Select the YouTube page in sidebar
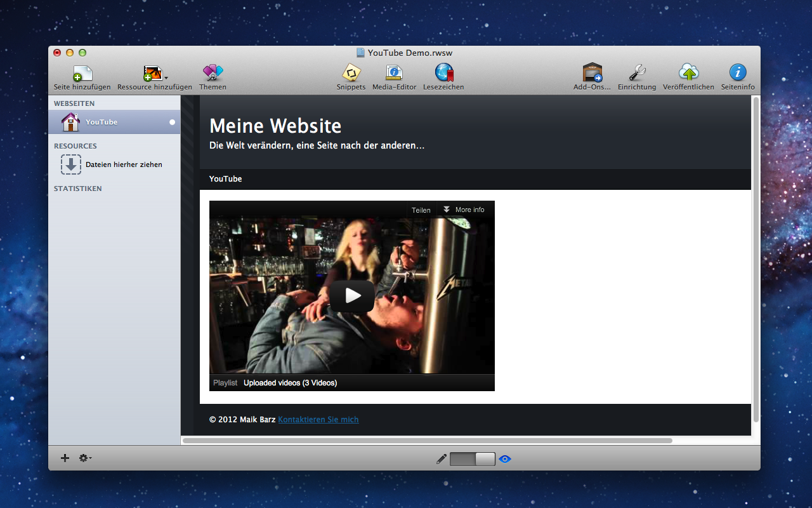The height and width of the screenshot is (508, 812). click(x=114, y=122)
